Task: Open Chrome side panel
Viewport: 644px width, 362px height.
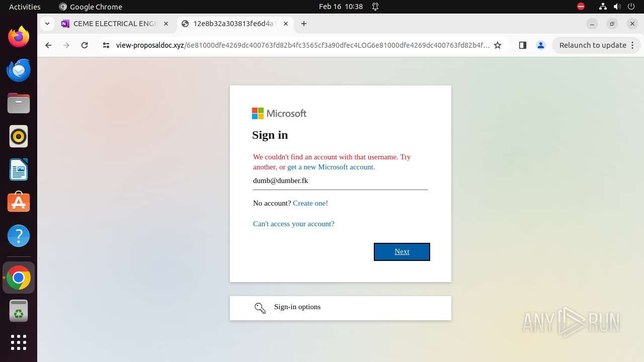Action: pyautogui.click(x=522, y=45)
